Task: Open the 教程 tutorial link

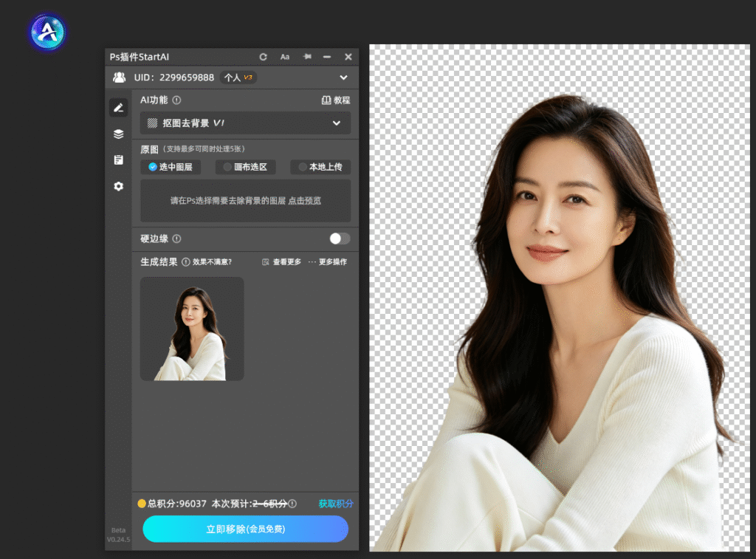Action: 336,100
